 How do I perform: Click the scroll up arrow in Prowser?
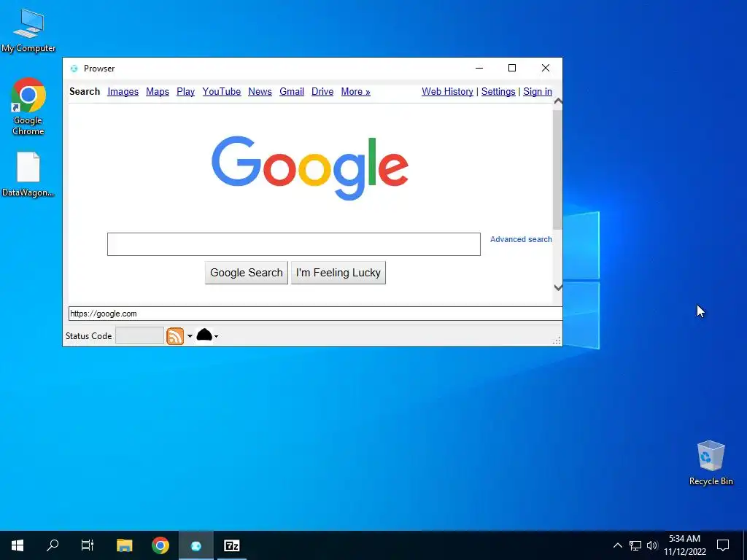558,101
